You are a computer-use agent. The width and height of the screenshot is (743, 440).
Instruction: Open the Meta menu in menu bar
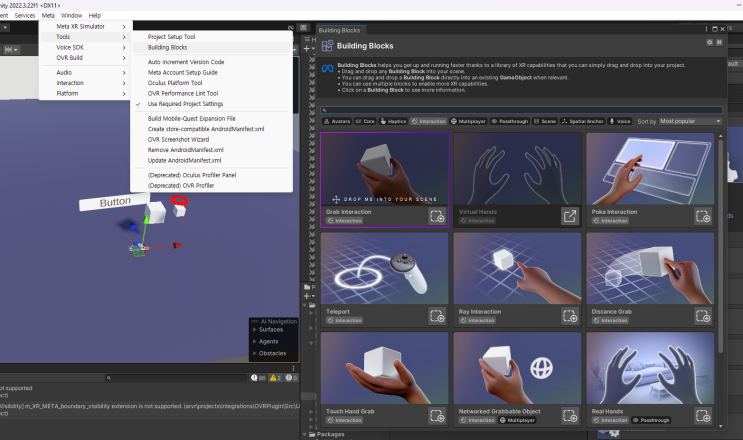point(48,16)
